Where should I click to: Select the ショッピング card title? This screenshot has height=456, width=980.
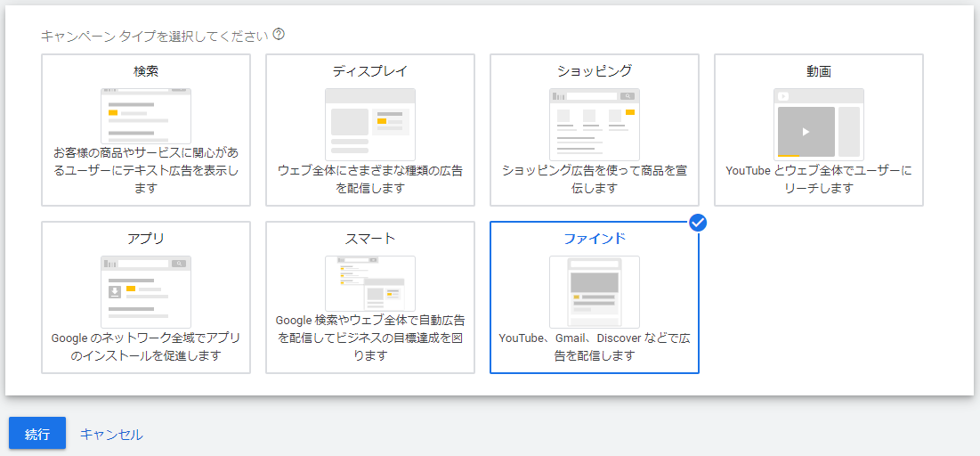[x=595, y=70]
